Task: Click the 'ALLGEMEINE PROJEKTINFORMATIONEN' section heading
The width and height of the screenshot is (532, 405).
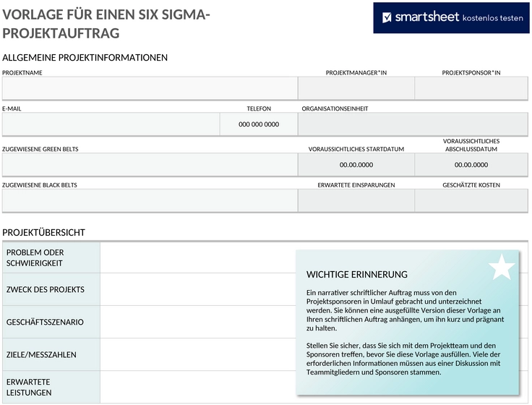Action: [x=85, y=58]
